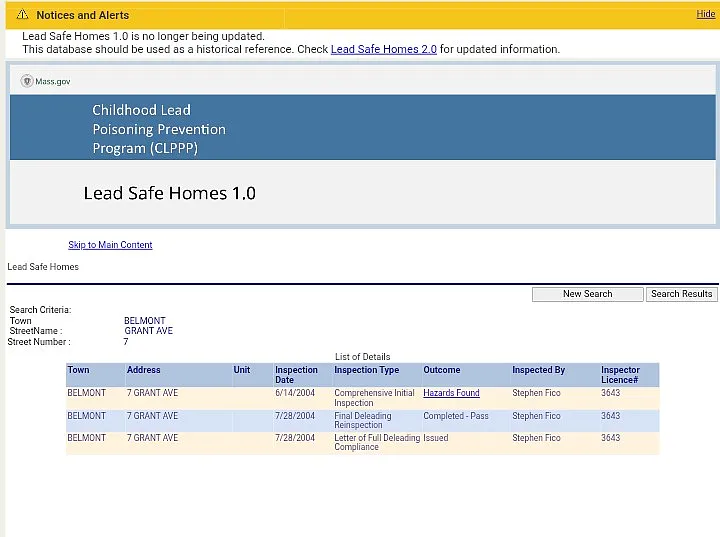This screenshot has height=537, width=720.
Task: Click the Outcome column header
Action: tap(441, 370)
